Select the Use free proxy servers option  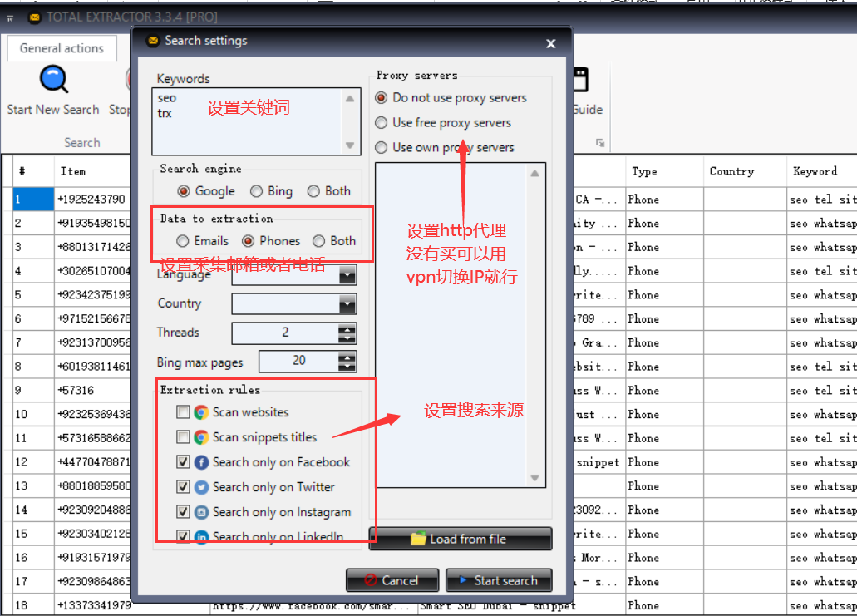pyautogui.click(x=382, y=122)
